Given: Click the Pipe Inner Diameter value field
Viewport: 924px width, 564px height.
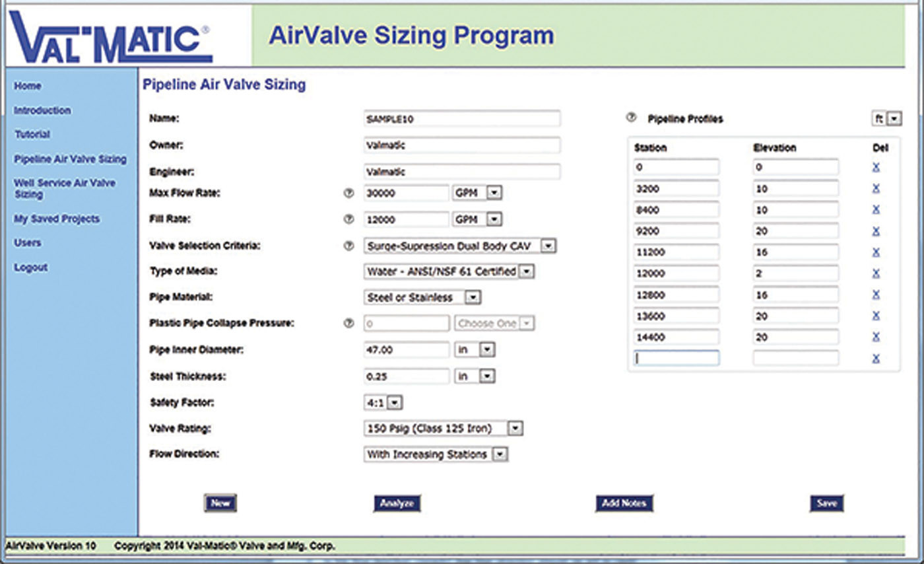Looking at the screenshot, I should (x=407, y=350).
